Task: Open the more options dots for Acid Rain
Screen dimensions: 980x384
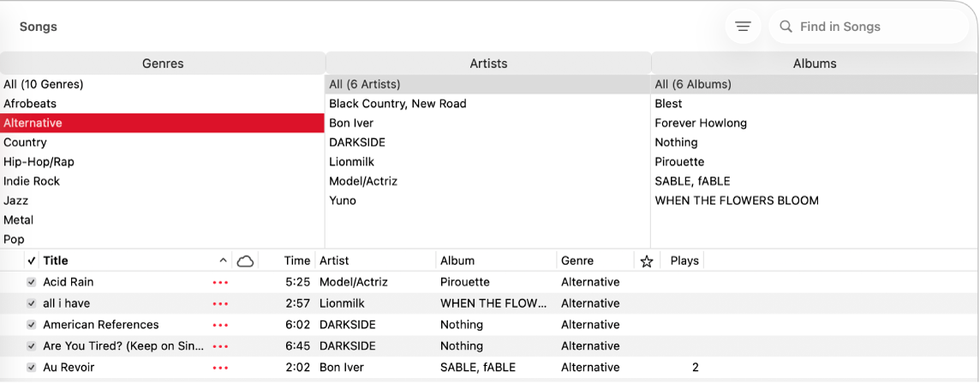Action: pos(220,282)
